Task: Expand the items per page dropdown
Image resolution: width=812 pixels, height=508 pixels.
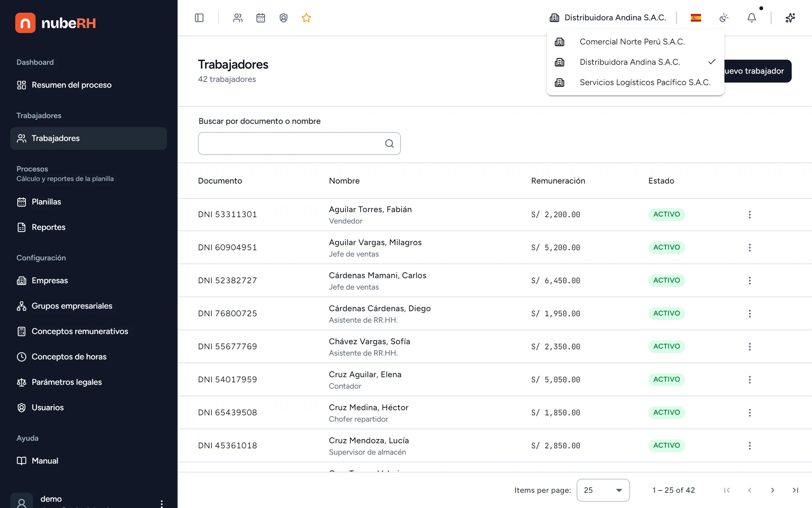Action: (x=603, y=490)
